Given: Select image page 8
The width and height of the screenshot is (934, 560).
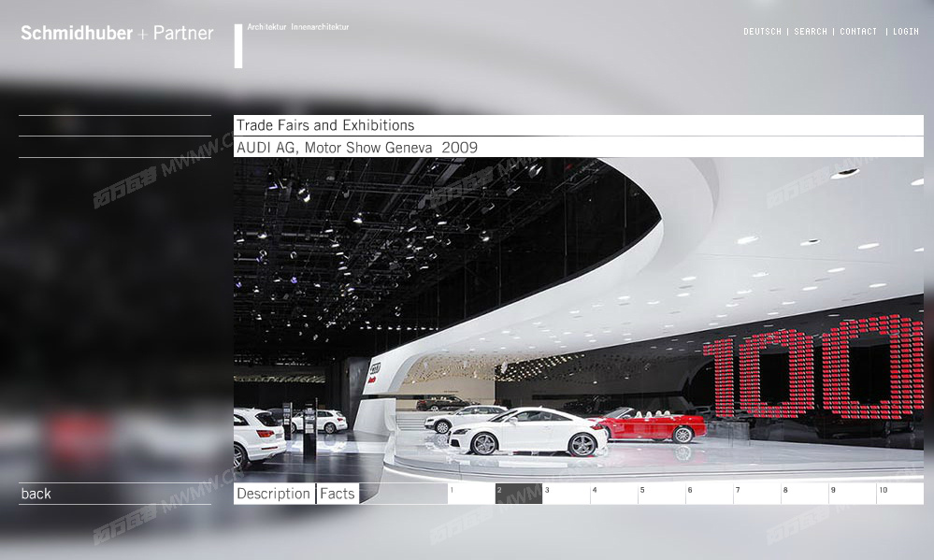Looking at the screenshot, I should click(x=805, y=494).
